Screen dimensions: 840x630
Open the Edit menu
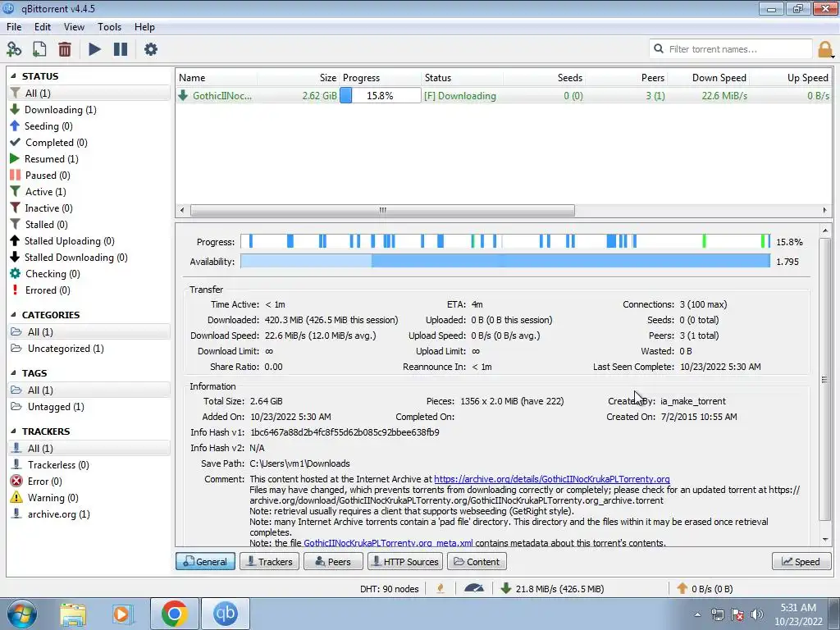tap(43, 27)
